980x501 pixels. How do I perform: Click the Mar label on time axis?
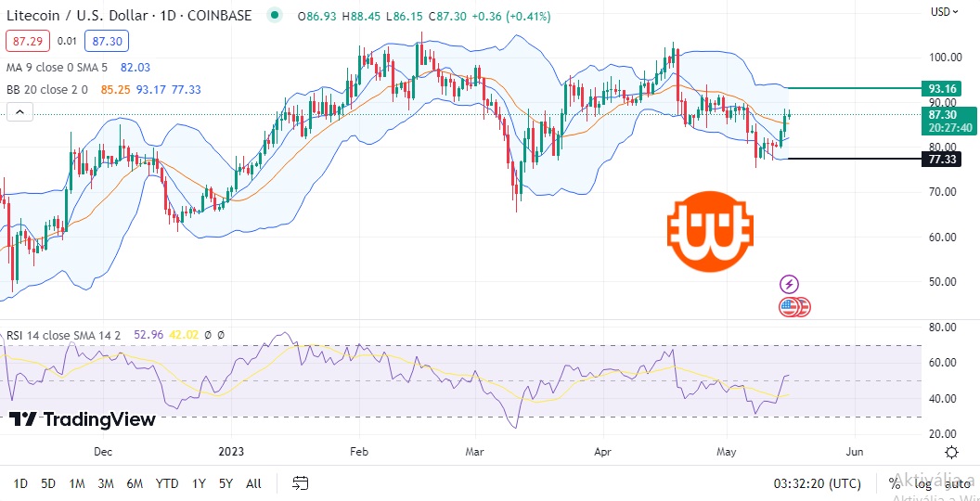(x=476, y=452)
